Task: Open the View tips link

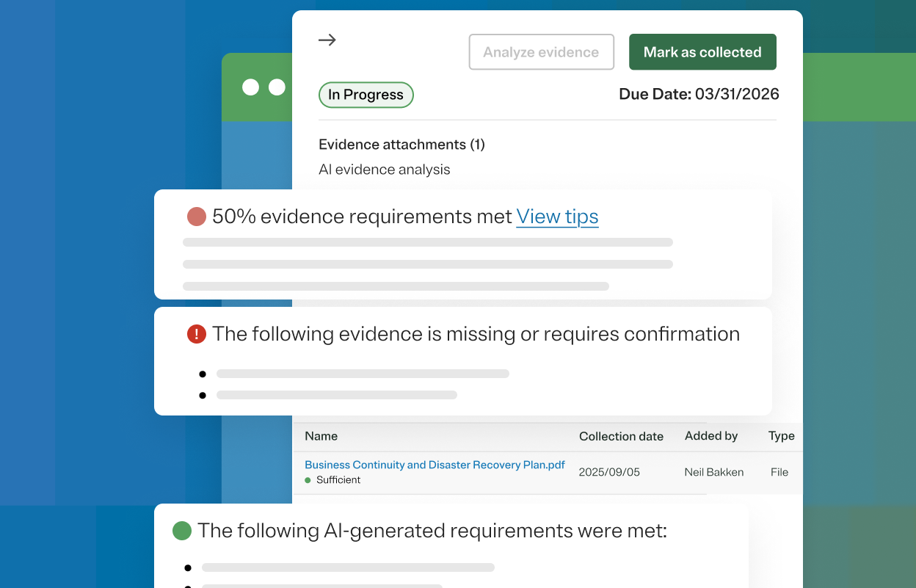Action: (557, 216)
